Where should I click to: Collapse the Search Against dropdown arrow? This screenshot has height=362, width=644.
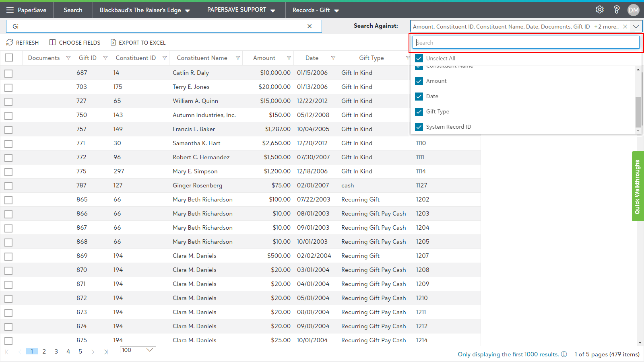[636, 27]
